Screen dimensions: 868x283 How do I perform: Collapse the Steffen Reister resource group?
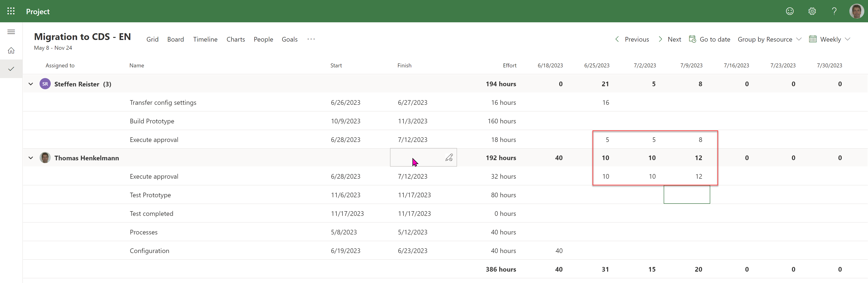click(31, 84)
